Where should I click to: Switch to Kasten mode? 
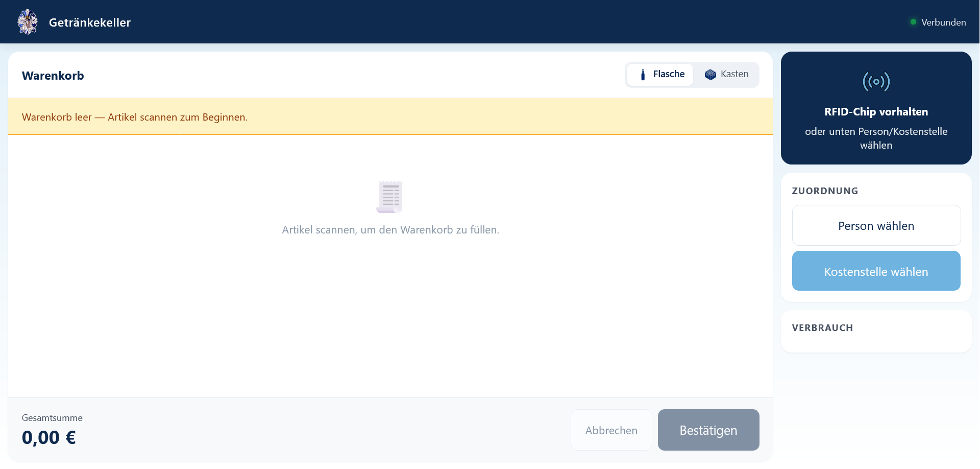click(726, 75)
